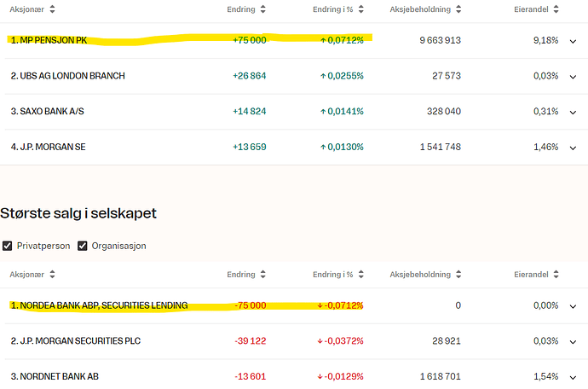Screen dimensions: 588x389
Task: Click the +26 864 change value
Action: tap(250, 76)
